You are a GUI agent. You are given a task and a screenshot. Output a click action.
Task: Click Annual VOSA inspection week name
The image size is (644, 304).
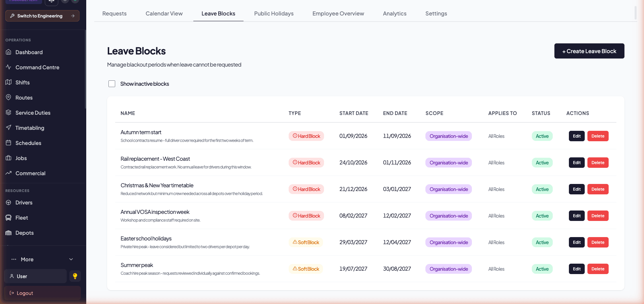point(155,212)
